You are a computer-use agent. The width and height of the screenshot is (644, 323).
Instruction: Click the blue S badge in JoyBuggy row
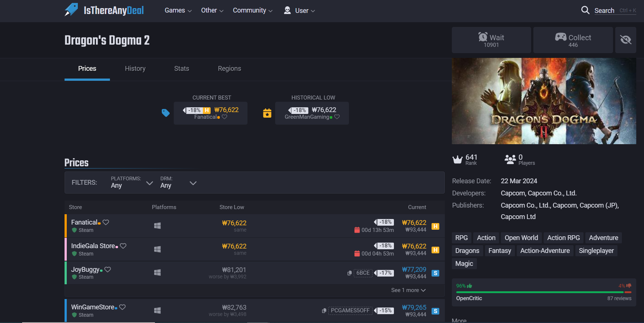(435, 273)
